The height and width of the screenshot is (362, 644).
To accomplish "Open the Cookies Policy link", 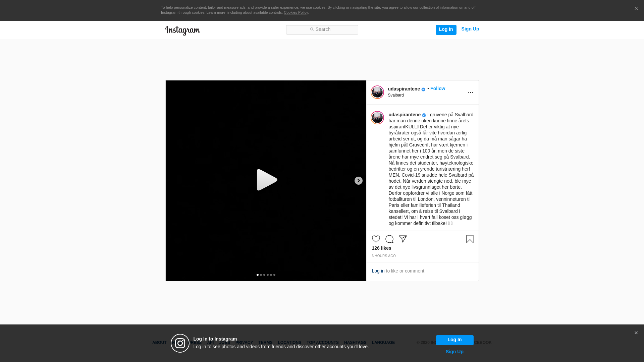I will coord(296,12).
